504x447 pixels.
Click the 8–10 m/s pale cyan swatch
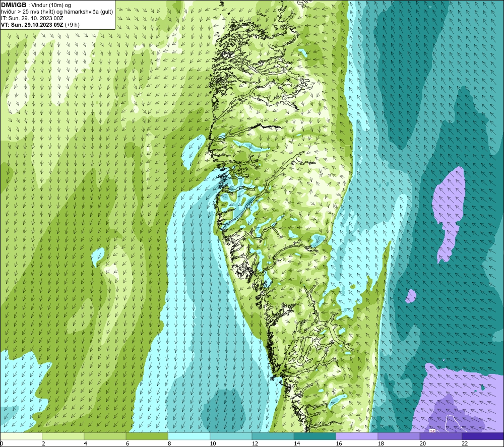pos(189,436)
